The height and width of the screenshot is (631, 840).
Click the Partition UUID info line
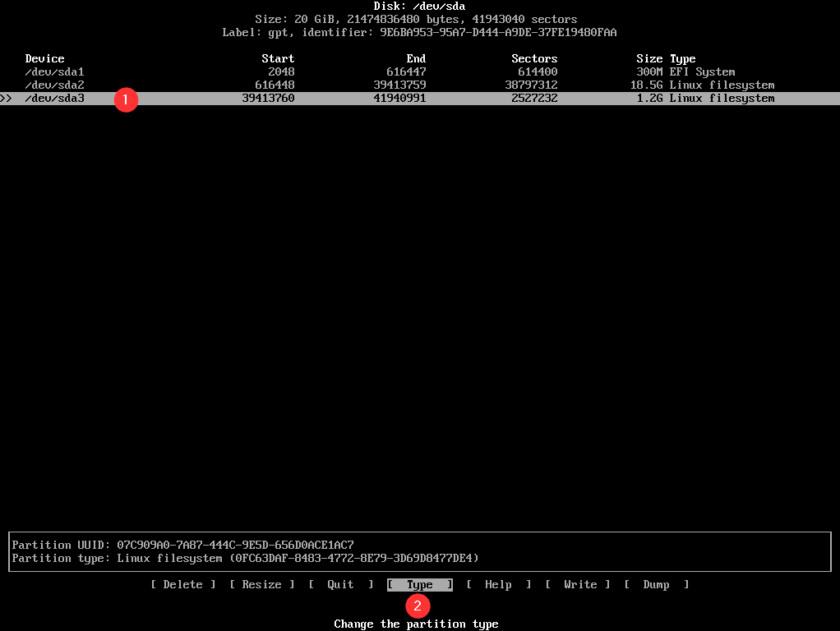point(182,545)
